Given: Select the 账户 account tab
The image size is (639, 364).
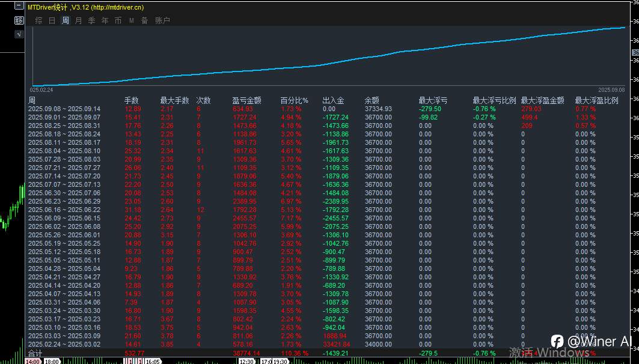Looking at the screenshot, I should (x=161, y=20).
